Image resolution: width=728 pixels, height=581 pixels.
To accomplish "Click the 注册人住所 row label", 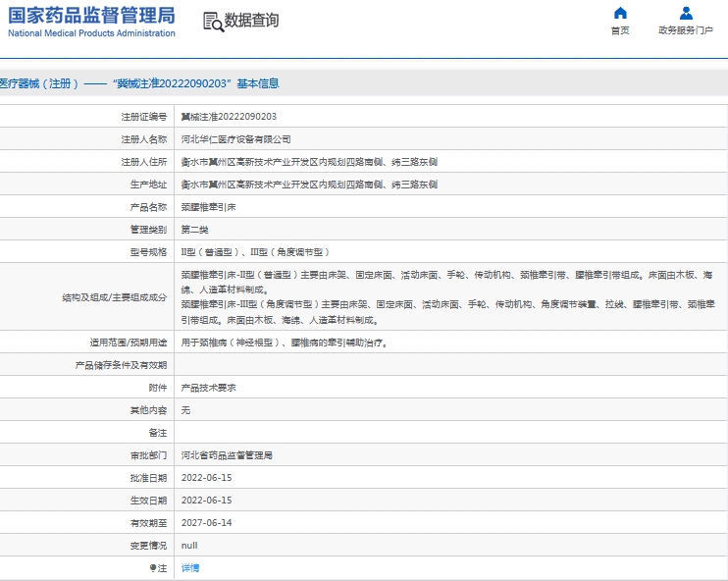I will 144,162.
